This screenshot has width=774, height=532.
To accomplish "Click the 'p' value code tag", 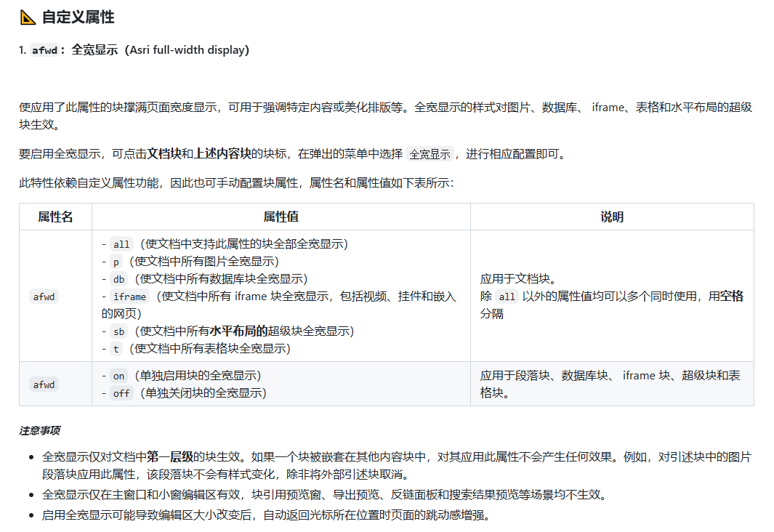I will click(116, 262).
